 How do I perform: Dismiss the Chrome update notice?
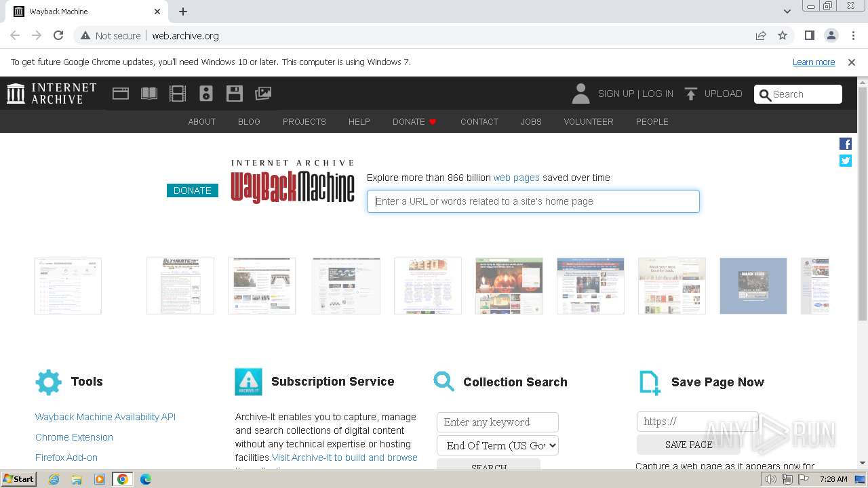pos(852,62)
